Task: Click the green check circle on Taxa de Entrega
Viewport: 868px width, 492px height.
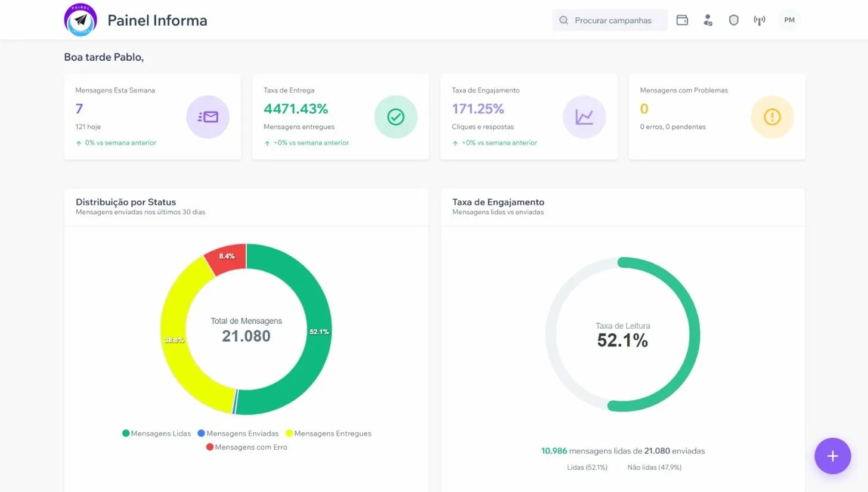Action: point(396,117)
